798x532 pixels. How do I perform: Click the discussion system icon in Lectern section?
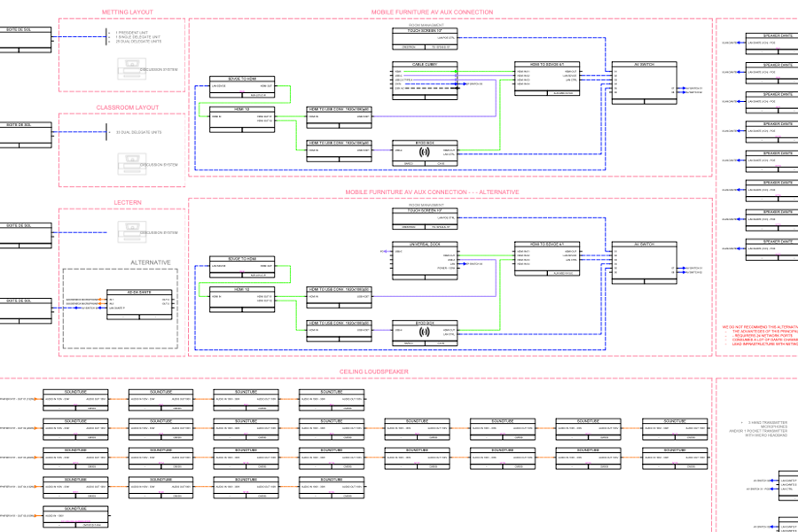pos(132,231)
